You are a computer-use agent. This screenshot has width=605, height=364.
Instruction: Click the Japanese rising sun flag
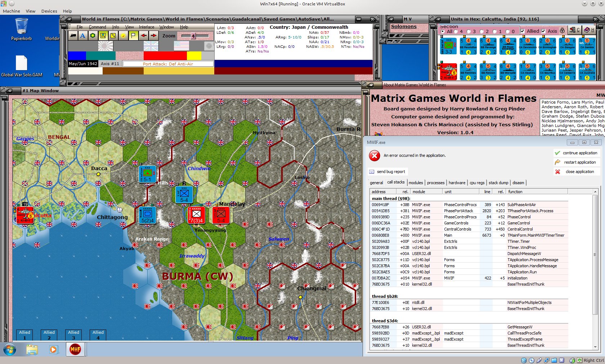(106, 46)
